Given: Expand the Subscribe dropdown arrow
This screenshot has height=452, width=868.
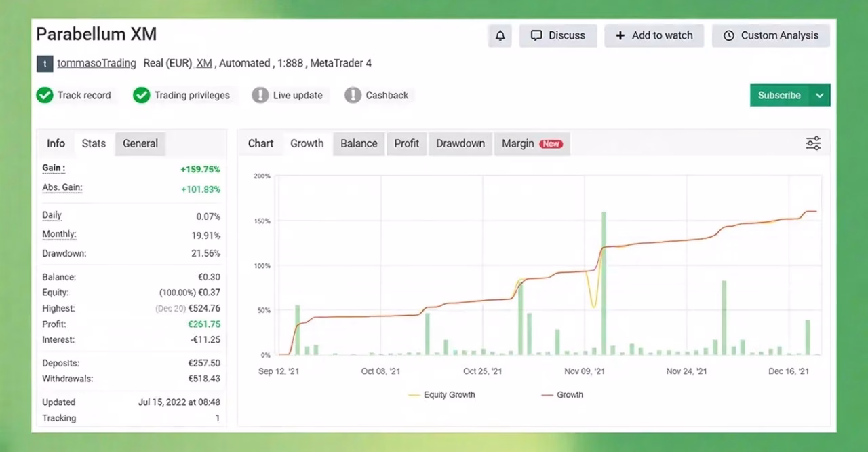Looking at the screenshot, I should 820,95.
